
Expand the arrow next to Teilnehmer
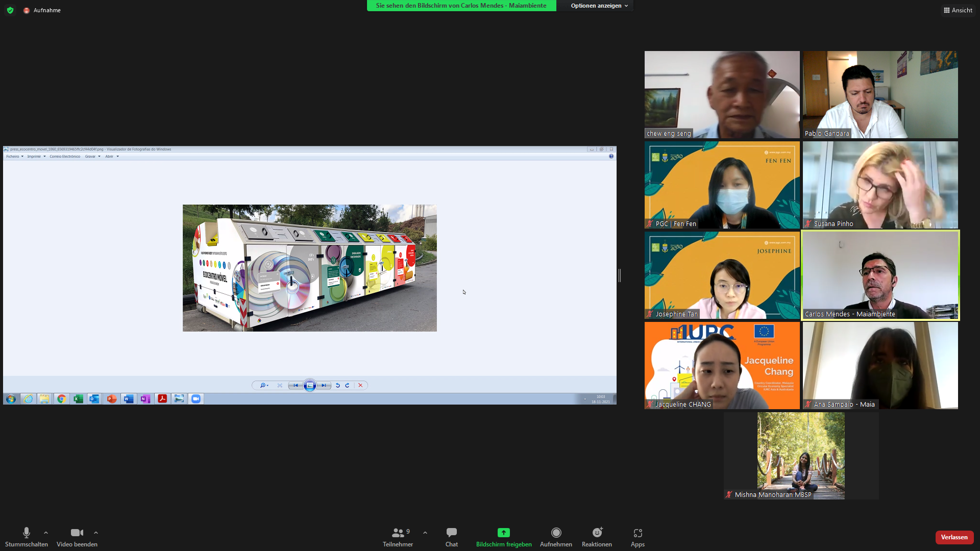tap(425, 533)
